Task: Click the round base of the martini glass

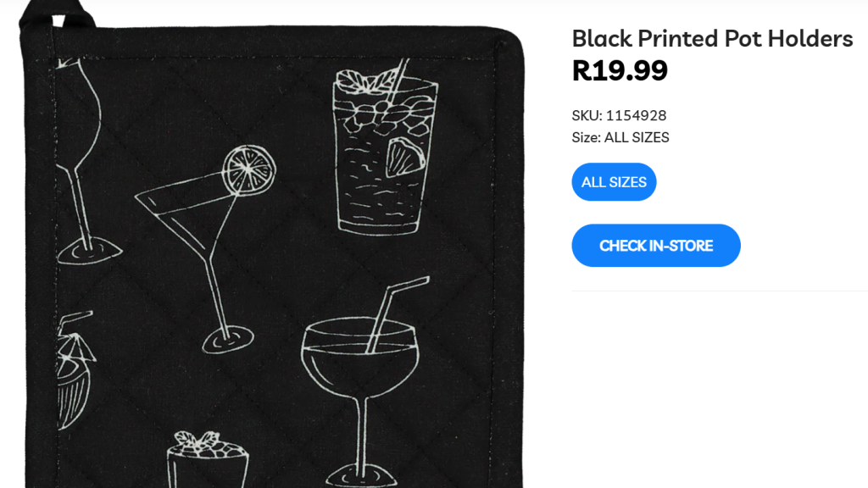Action: pyautogui.click(x=228, y=340)
